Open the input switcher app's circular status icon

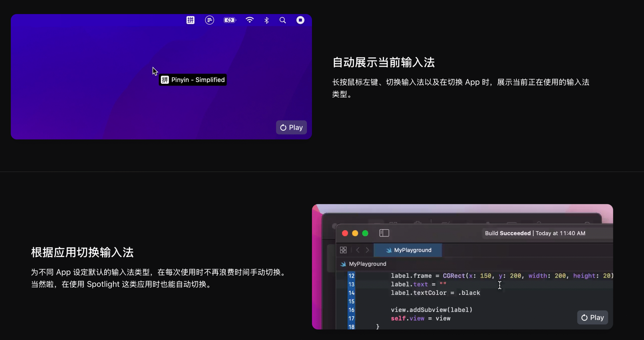210,20
